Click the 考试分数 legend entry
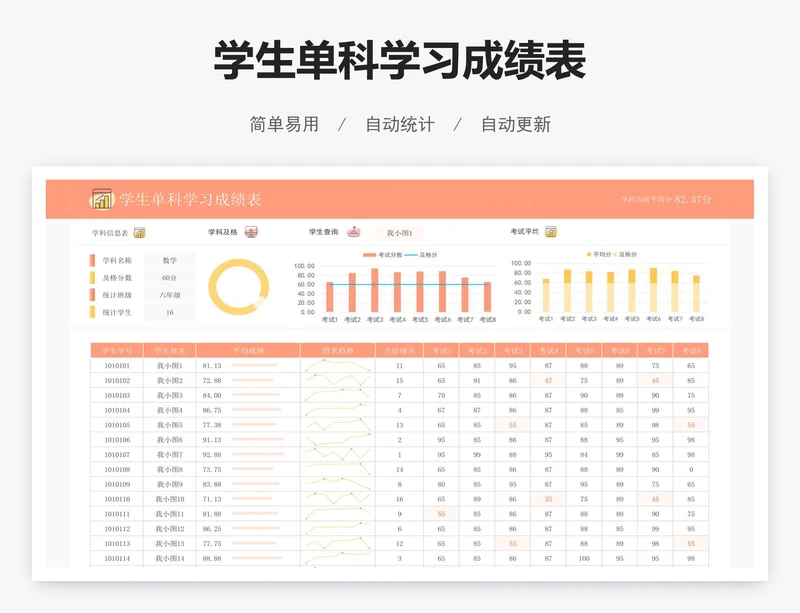Viewport: 800px width, 613px height. 383,255
